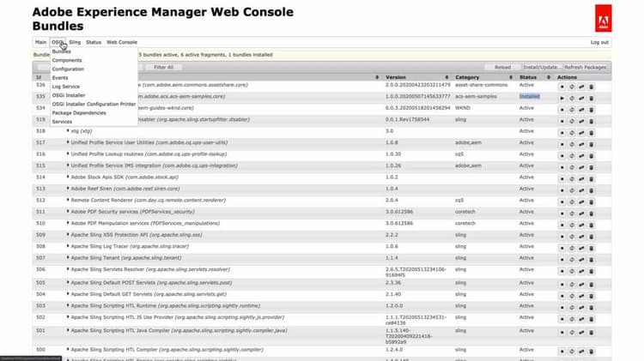Update the Adobe Stock Apis SDK bundle
The width and height of the screenshot is (644, 361).
coord(581,179)
